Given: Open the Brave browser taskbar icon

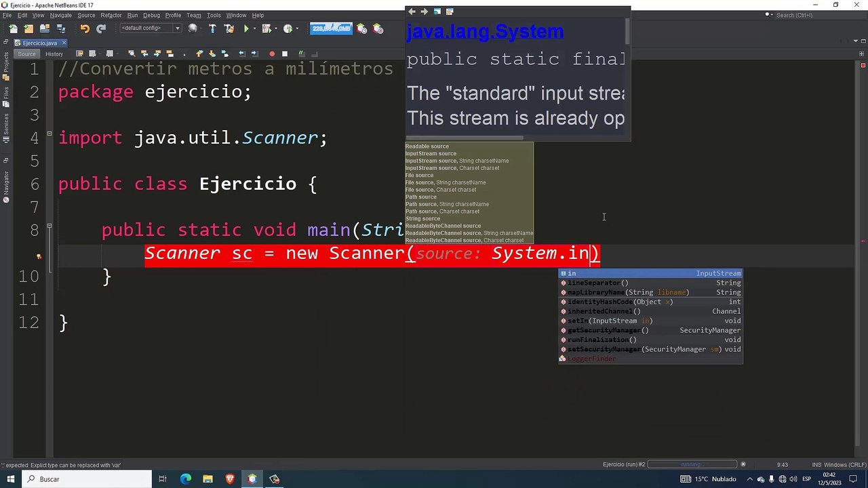Looking at the screenshot, I should [230, 479].
